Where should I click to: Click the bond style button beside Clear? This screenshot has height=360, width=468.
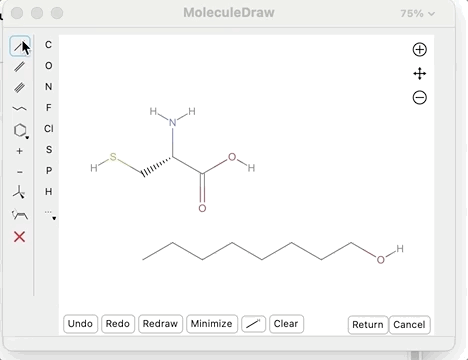253,324
